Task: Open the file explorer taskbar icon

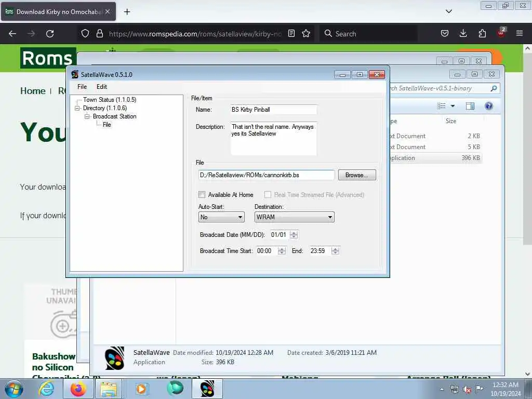Action: [x=109, y=389]
